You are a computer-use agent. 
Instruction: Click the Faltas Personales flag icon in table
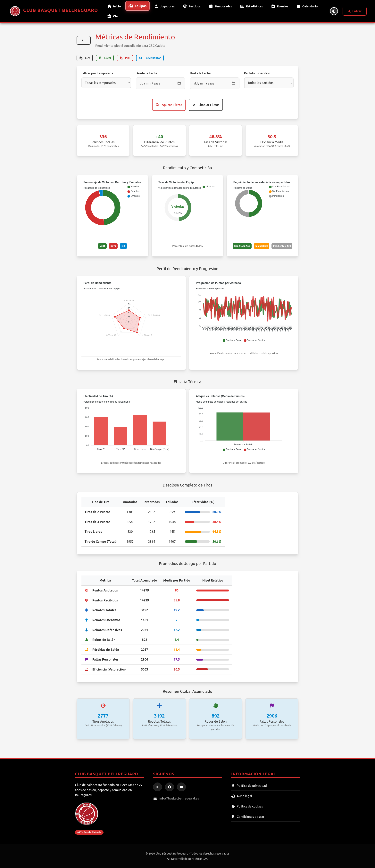(86, 659)
